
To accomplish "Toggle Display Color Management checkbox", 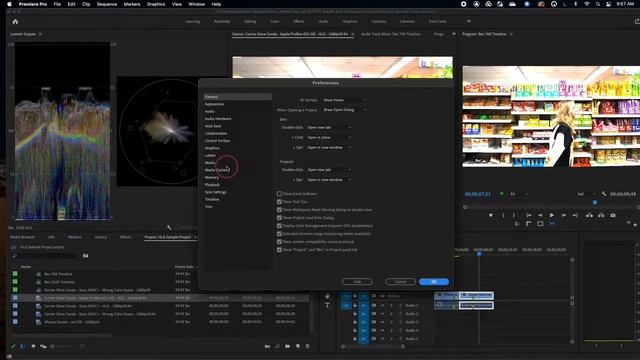I will (279, 226).
